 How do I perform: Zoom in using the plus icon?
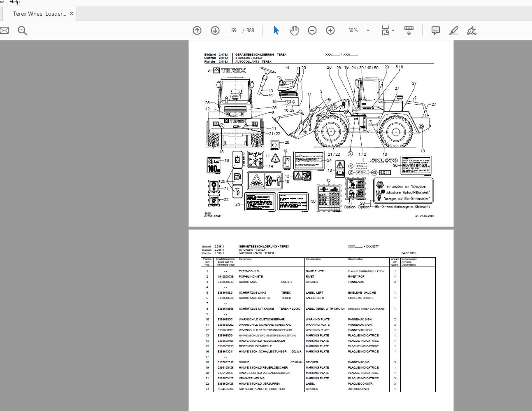tap(329, 30)
